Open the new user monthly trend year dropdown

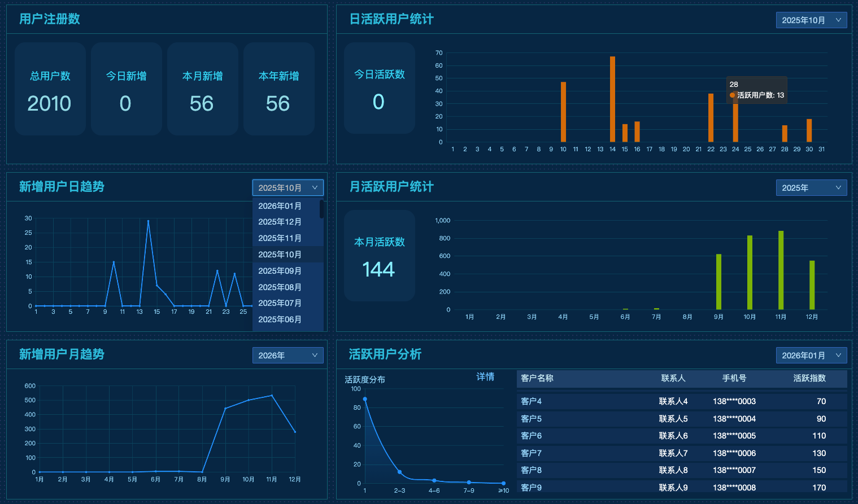[x=288, y=356]
